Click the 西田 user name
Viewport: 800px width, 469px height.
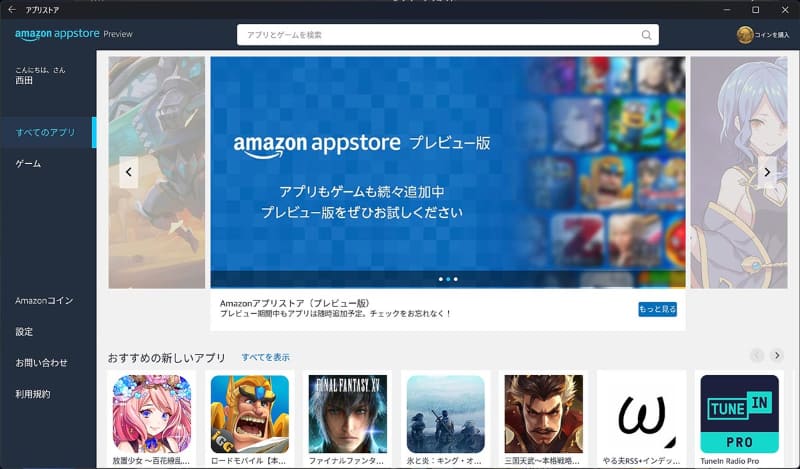pyautogui.click(x=23, y=80)
